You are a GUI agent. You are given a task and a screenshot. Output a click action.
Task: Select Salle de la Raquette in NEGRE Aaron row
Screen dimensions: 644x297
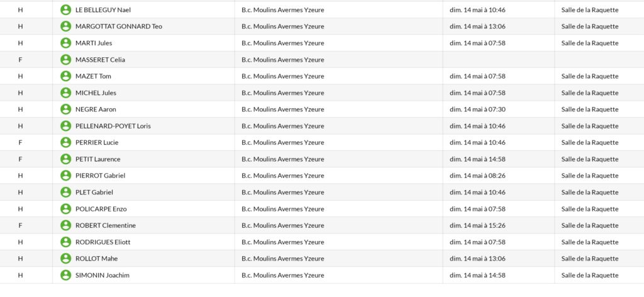pyautogui.click(x=590, y=109)
